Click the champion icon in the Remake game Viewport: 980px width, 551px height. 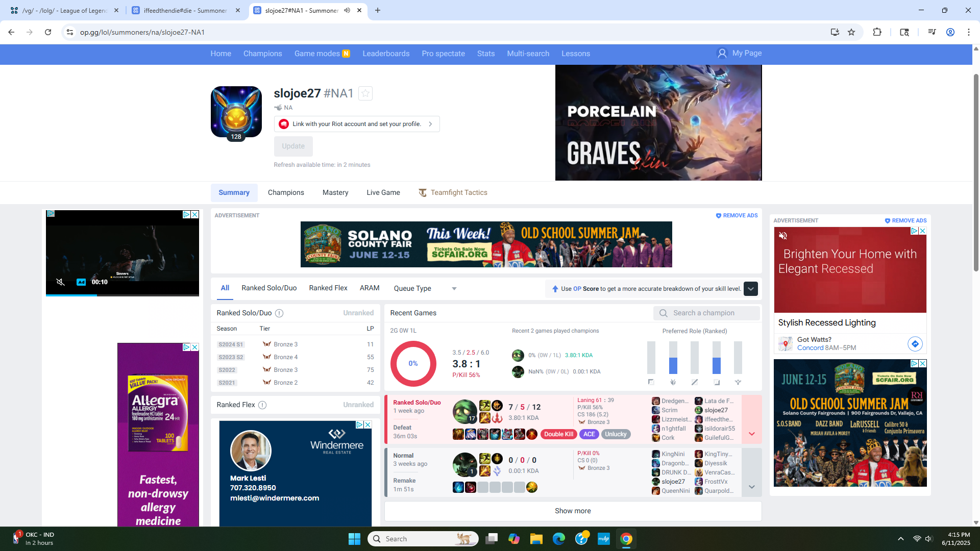pyautogui.click(x=464, y=465)
